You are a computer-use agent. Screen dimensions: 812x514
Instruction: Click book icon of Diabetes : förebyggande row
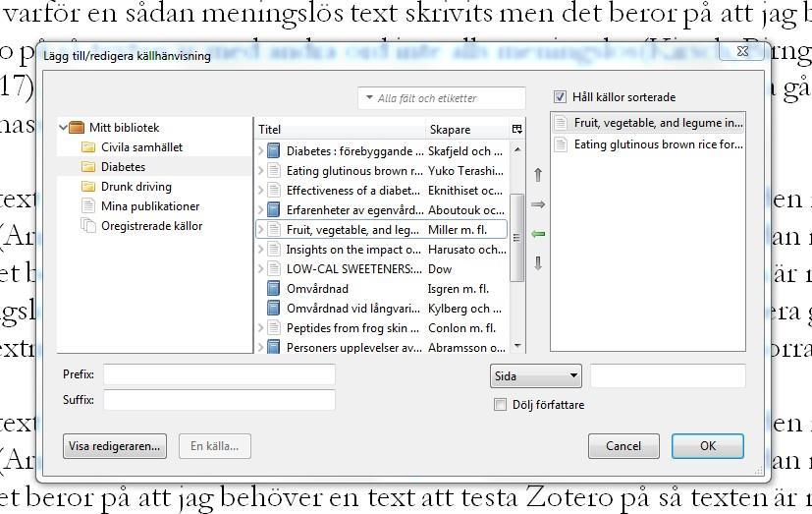click(x=273, y=151)
